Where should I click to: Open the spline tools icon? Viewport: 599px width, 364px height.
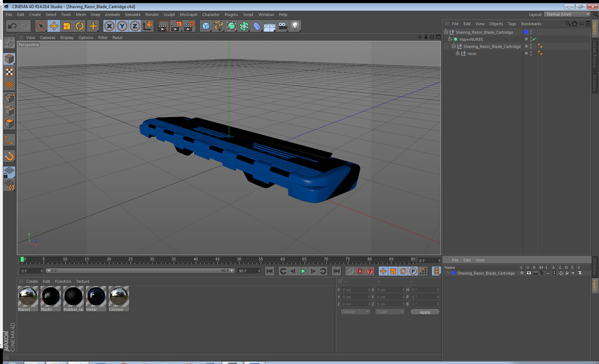[x=219, y=26]
